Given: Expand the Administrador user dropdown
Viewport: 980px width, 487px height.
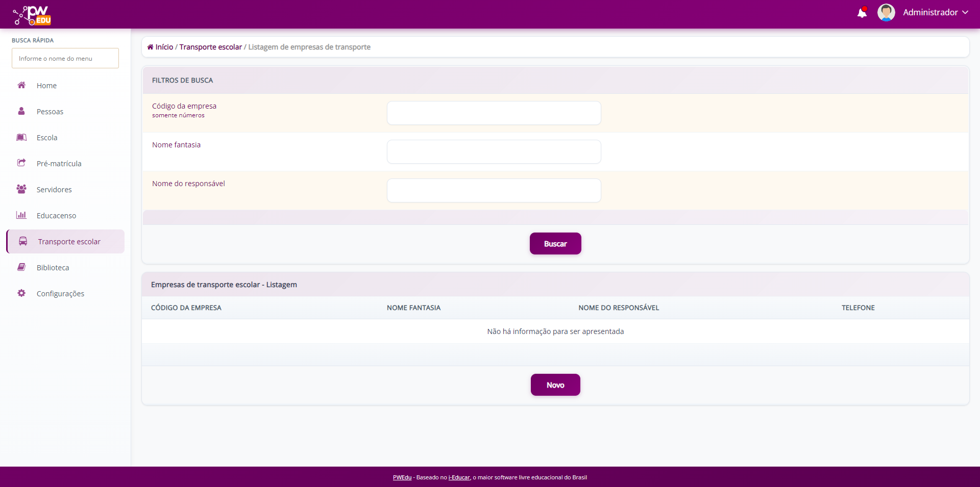Looking at the screenshot, I should pyautogui.click(x=935, y=13).
